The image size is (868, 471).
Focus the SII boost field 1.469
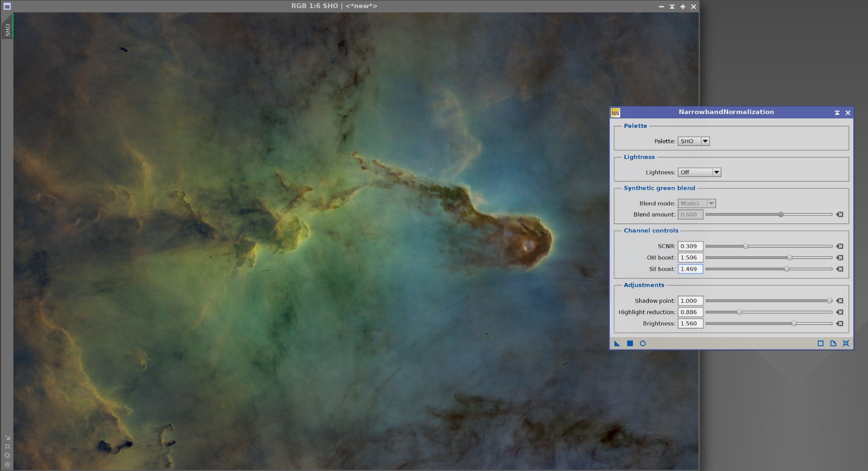[x=690, y=269]
